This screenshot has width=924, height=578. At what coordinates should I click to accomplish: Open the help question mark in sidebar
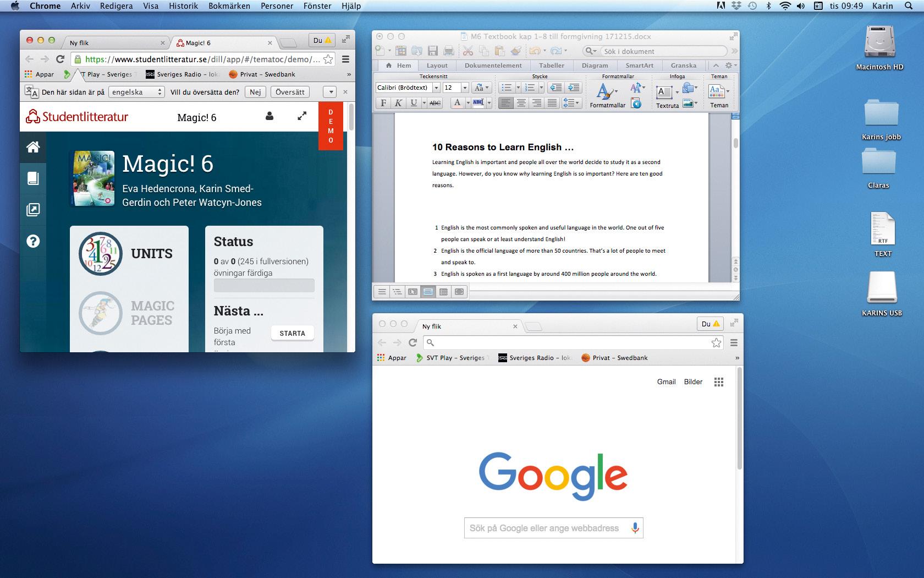pyautogui.click(x=33, y=241)
